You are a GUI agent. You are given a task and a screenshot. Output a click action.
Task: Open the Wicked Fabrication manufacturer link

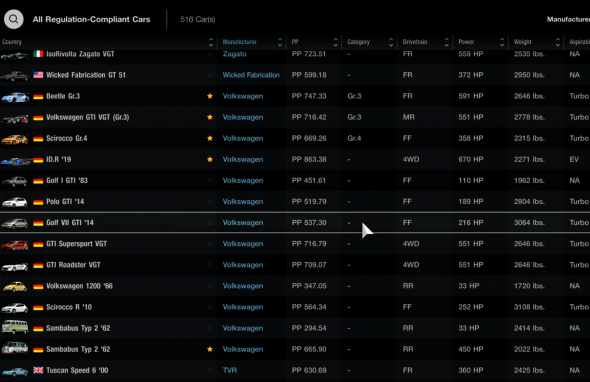coord(251,75)
